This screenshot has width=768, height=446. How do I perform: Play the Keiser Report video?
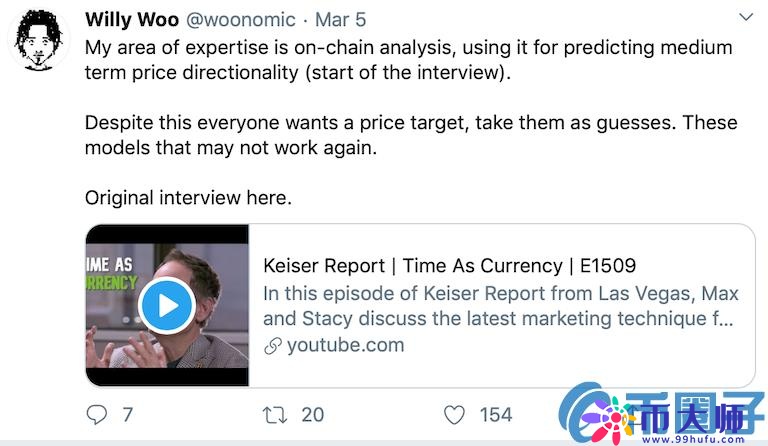click(166, 305)
